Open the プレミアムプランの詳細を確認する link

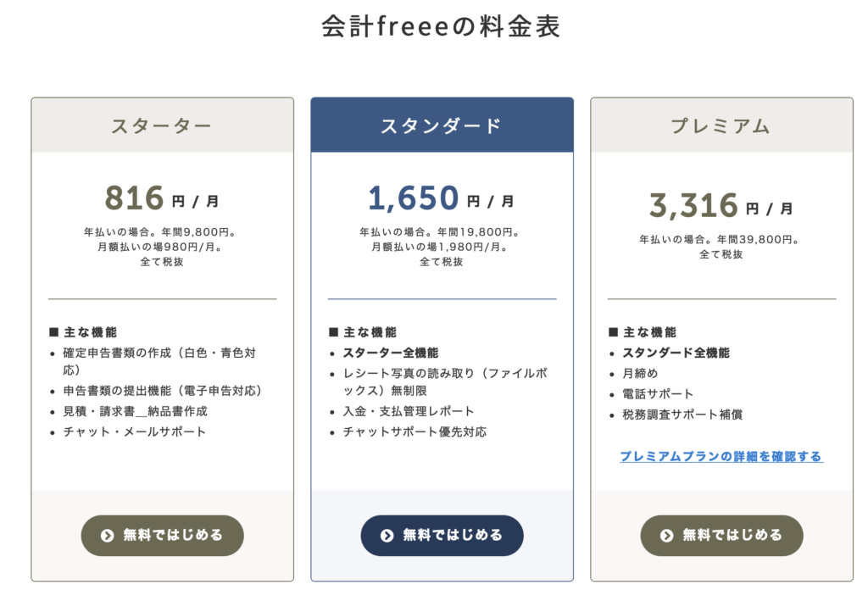click(721, 456)
